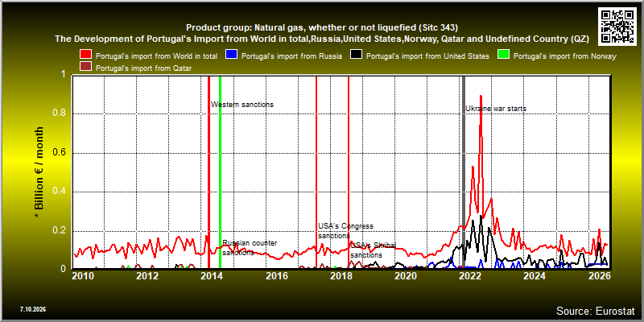Click the 7.10.2026 date stamp
The height and width of the screenshot is (322, 644).
coord(33,309)
